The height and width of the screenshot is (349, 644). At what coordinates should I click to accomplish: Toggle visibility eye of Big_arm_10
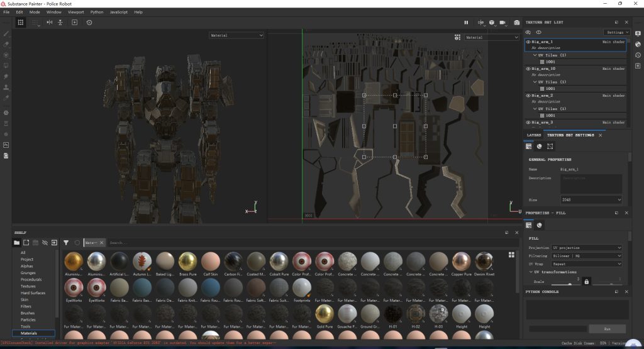click(x=528, y=69)
